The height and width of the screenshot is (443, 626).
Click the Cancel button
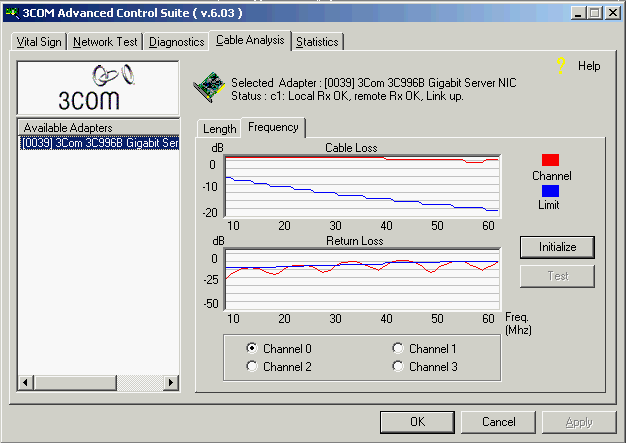(x=498, y=422)
